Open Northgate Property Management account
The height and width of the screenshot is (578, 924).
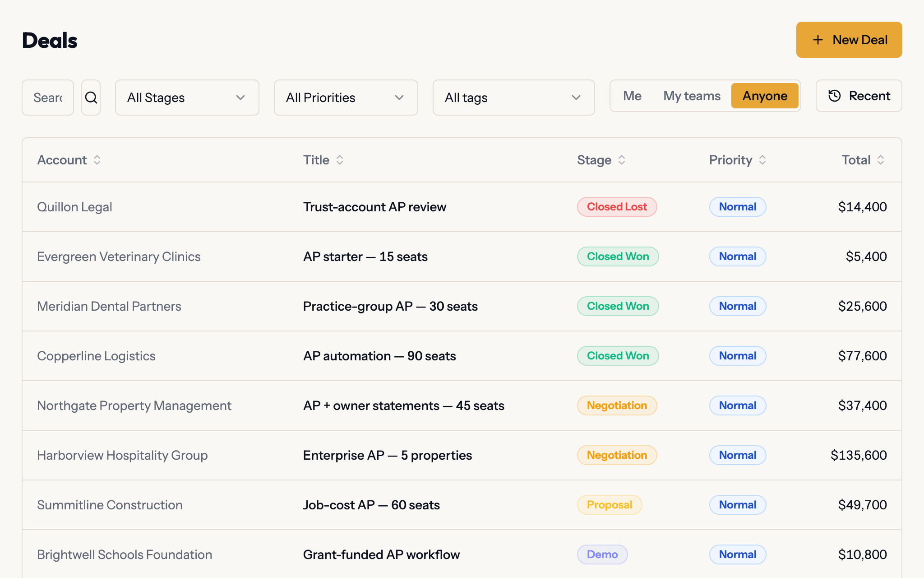134,406
